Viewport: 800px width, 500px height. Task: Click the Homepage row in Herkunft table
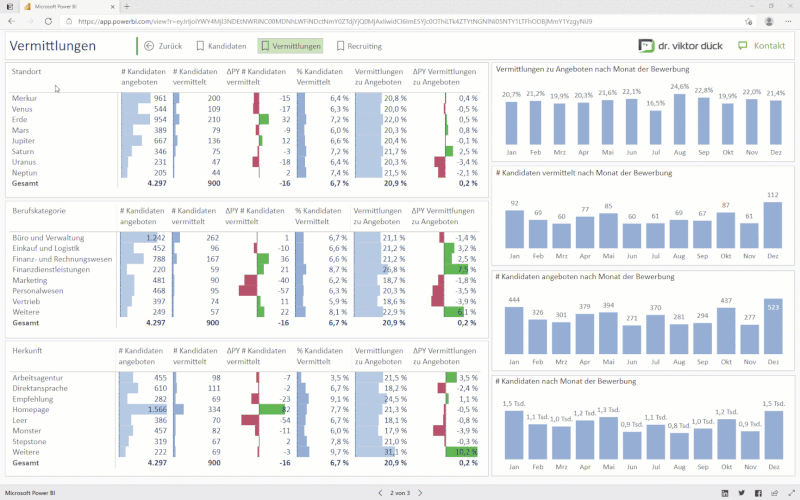[32, 409]
